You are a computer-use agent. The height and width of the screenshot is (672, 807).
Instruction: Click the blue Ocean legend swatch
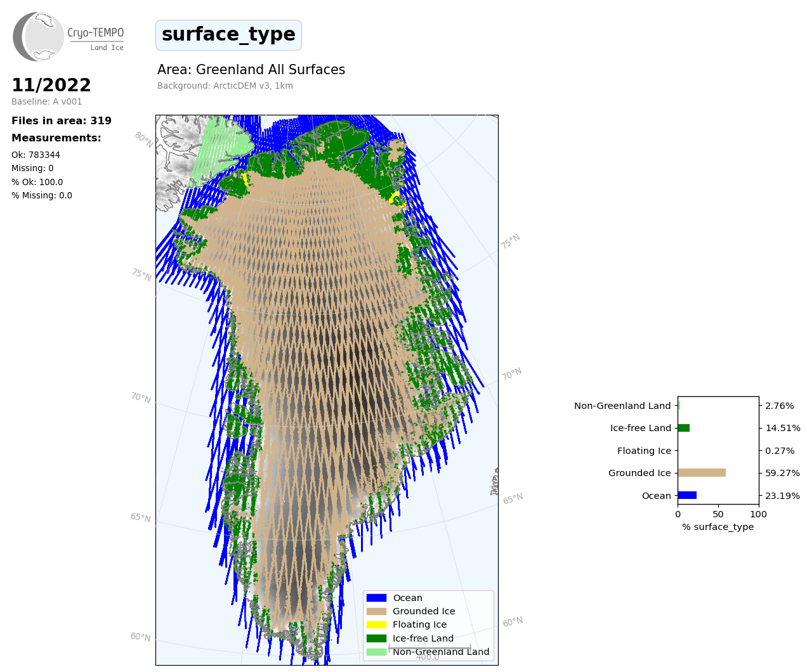376,598
